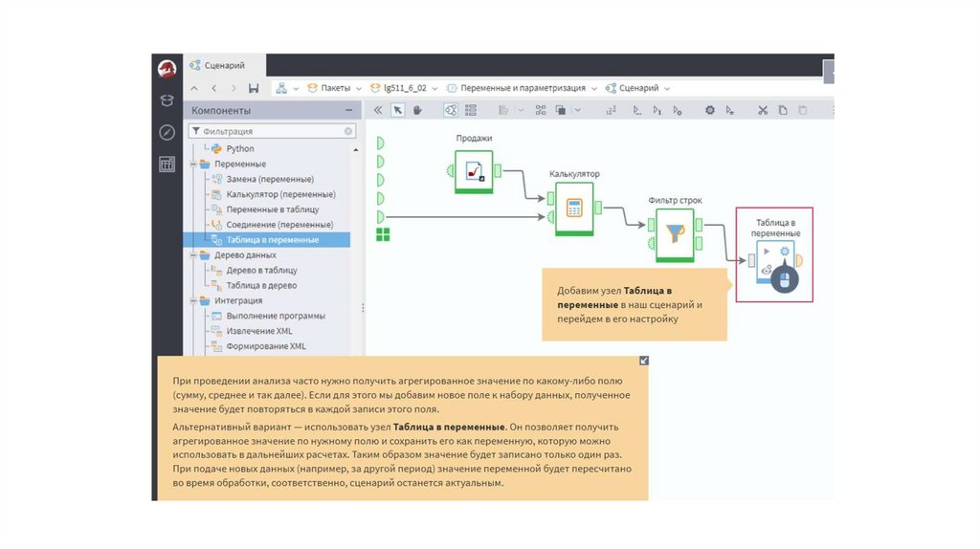Select the Калькулятор node on canvas

(x=574, y=208)
